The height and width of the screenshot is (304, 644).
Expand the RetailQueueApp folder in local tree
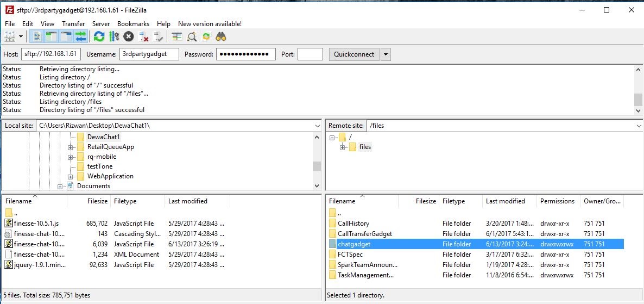coord(71,147)
